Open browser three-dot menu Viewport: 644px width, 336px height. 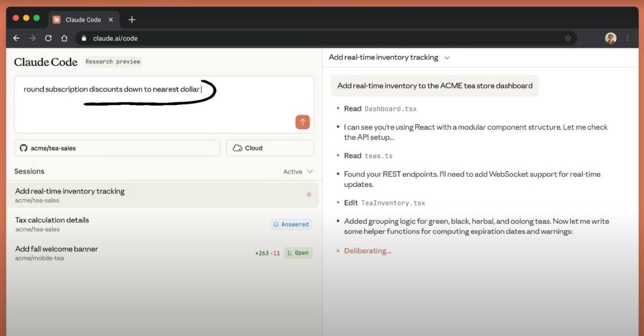[x=627, y=38]
